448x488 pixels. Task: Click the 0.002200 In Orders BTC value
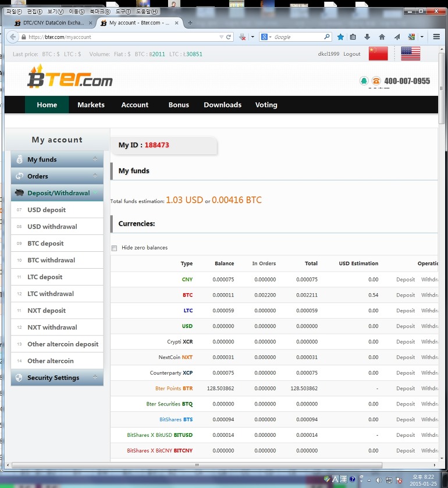(x=265, y=295)
